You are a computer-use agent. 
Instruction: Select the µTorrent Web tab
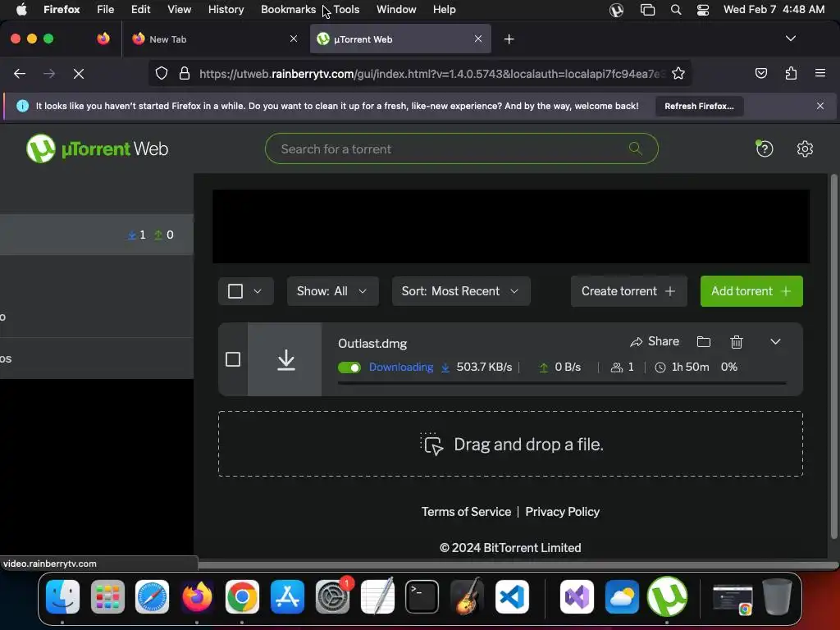tap(400, 39)
